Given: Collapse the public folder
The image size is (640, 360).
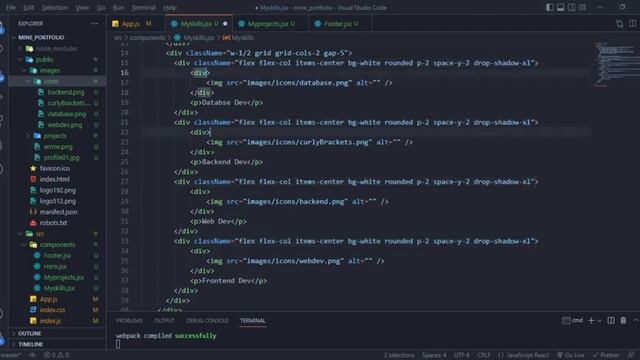Looking at the screenshot, I should point(44,60).
